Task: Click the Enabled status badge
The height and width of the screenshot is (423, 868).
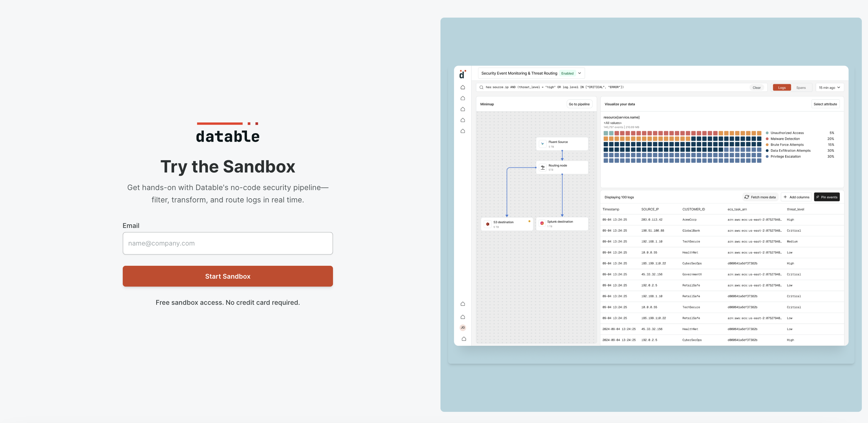Action: pos(567,73)
